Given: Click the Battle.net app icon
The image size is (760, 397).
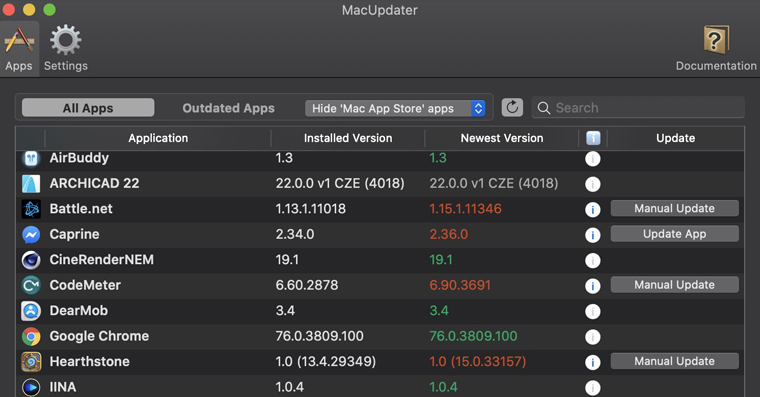Looking at the screenshot, I should [x=31, y=209].
